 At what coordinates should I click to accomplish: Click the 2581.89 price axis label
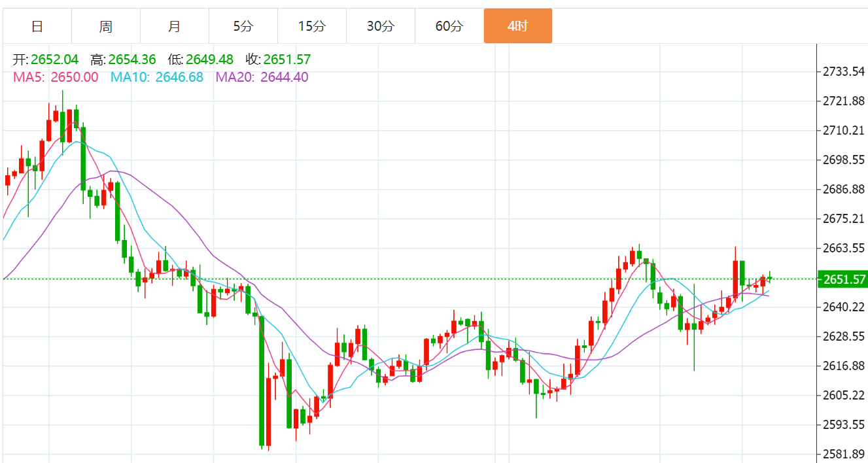click(x=844, y=454)
